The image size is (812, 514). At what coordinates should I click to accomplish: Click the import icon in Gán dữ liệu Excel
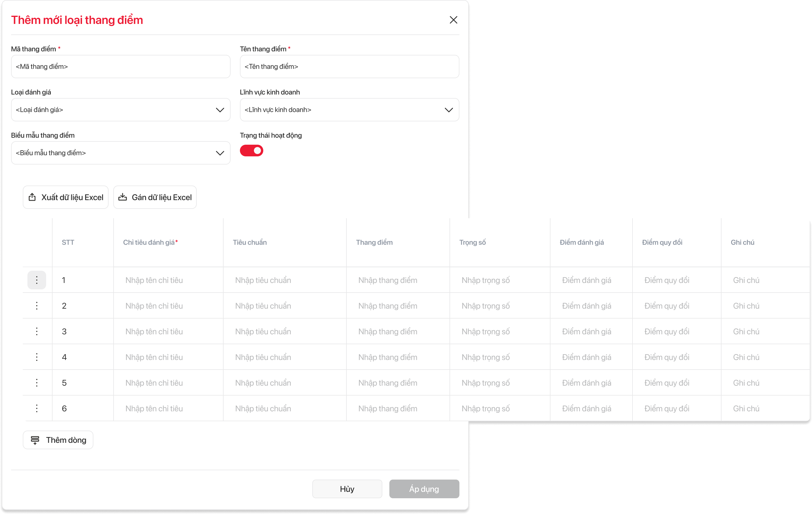[x=123, y=197]
